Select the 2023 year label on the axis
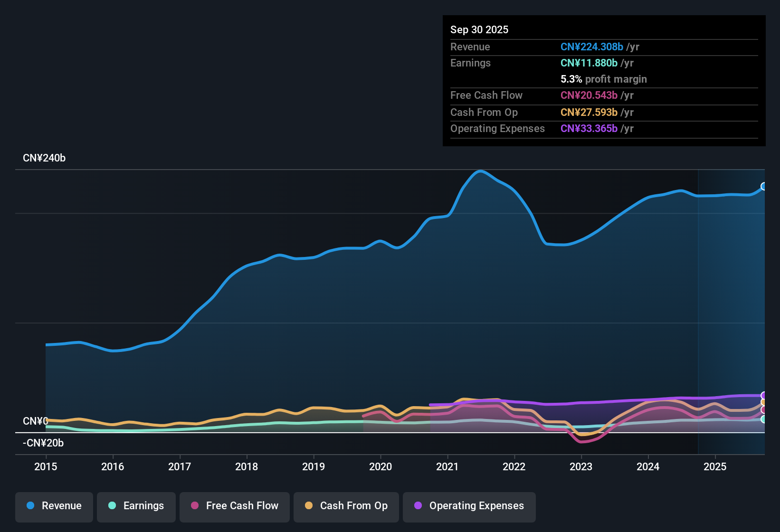The image size is (780, 532). coord(581,467)
